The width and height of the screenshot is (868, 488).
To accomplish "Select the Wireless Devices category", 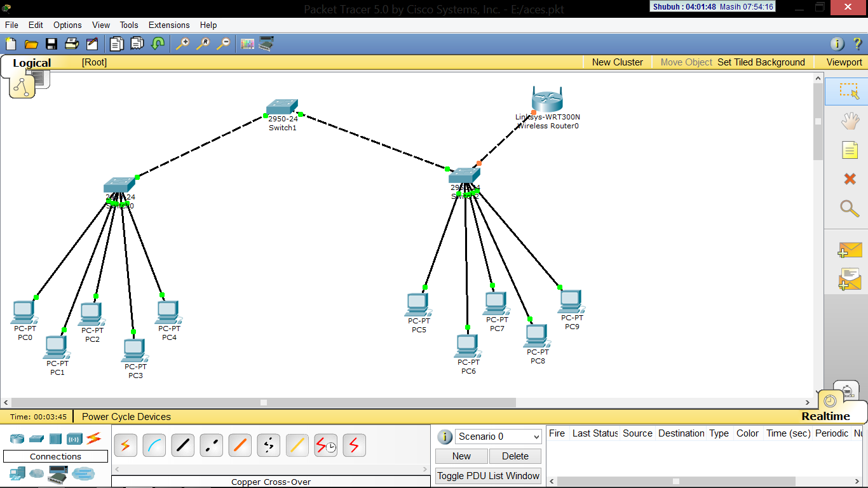I will click(x=74, y=438).
